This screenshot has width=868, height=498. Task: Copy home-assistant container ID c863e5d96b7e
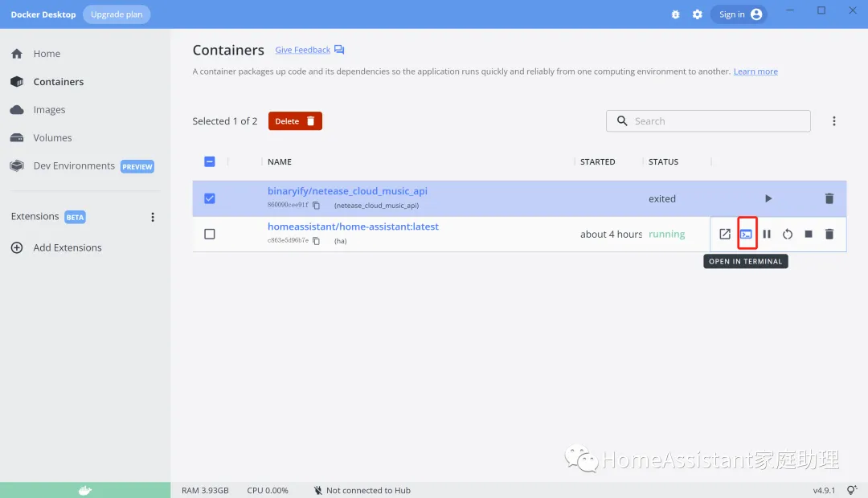[316, 241]
